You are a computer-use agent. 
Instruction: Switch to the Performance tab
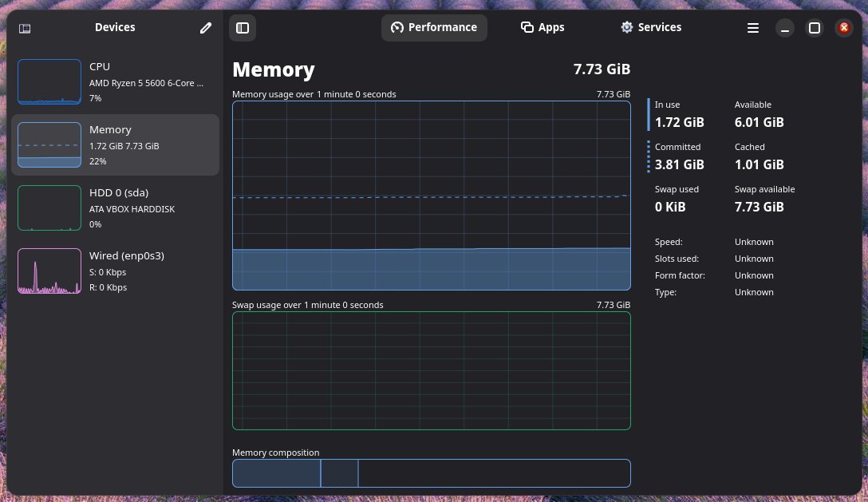click(x=434, y=28)
